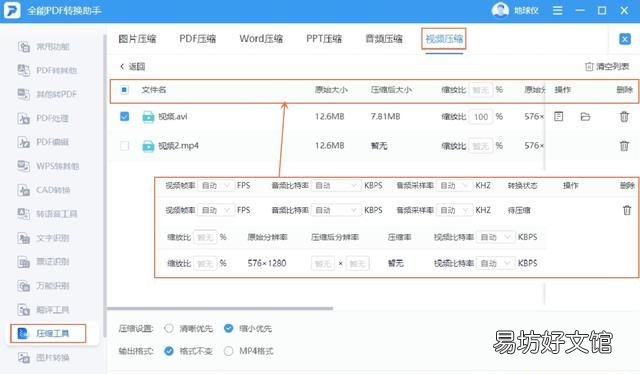View details document icon for 视频.avi
This screenshot has width=640, height=374.
559,116
